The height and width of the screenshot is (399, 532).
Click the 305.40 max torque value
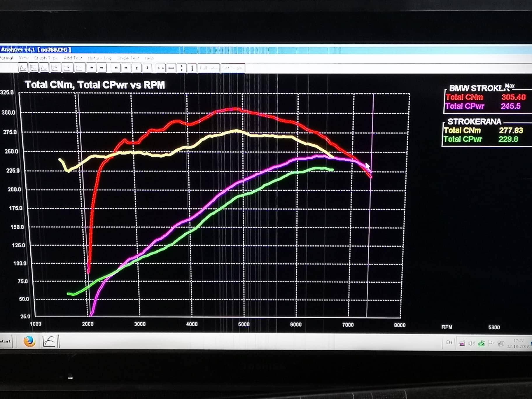[513, 97]
